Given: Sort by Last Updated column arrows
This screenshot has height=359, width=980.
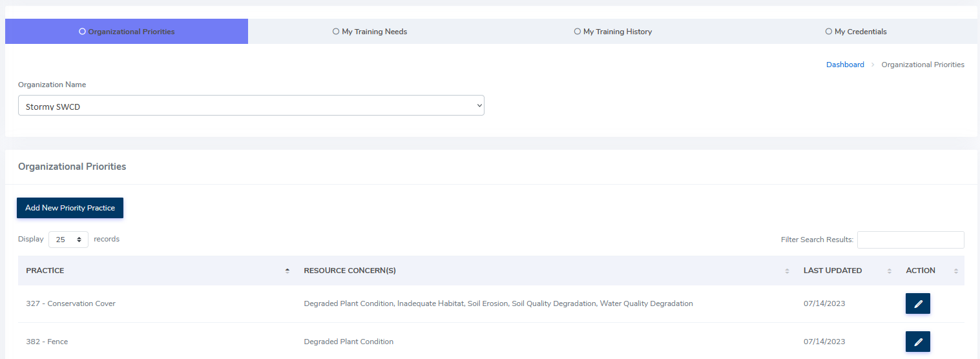Looking at the screenshot, I should coord(890,271).
